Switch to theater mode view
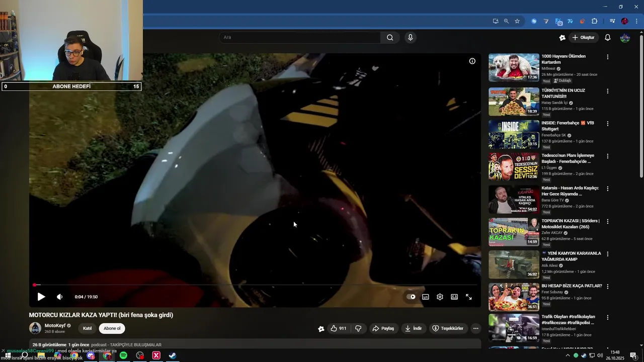Image resolution: width=644 pixels, height=362 pixels. [454, 297]
